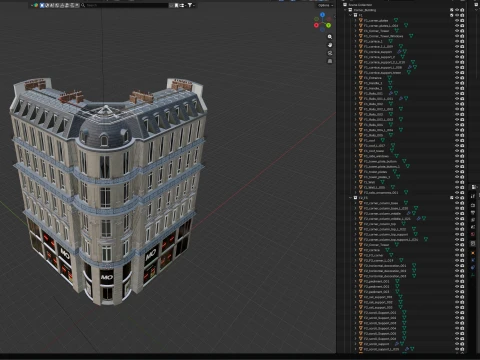The width and height of the screenshot is (480, 360).
Task: Hide F1_Corner_Tower object in viewport
Action: (x=457, y=31)
